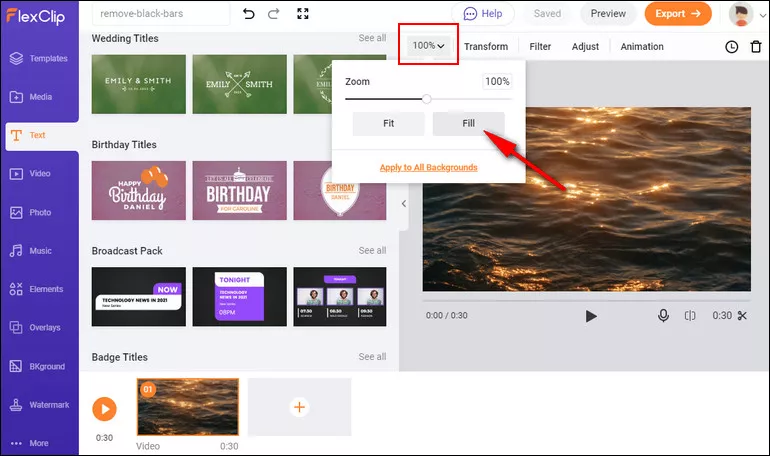Viewport: 770px width, 456px height.
Task: Click the microphone voiceover icon
Action: coord(663,316)
